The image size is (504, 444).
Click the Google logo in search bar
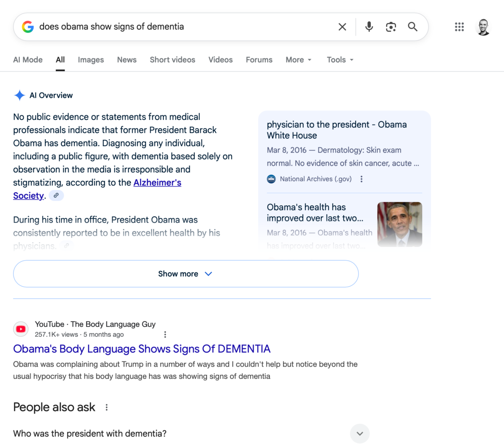[x=28, y=27]
